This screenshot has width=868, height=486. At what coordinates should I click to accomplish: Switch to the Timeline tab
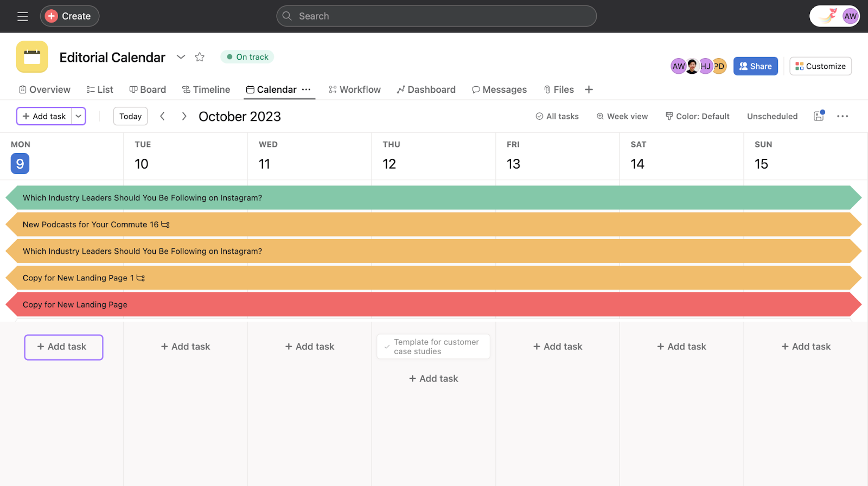[206, 89]
